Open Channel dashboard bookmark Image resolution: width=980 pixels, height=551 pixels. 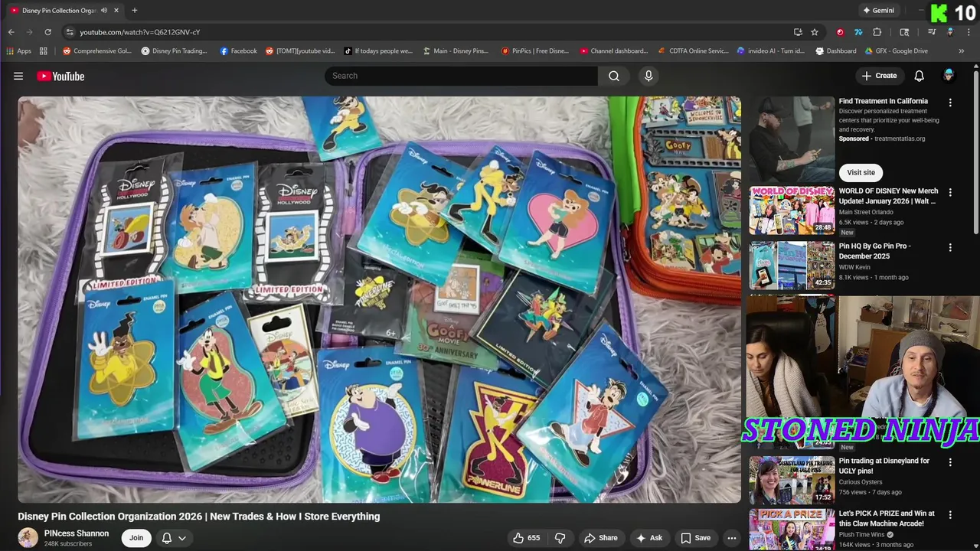pyautogui.click(x=613, y=51)
